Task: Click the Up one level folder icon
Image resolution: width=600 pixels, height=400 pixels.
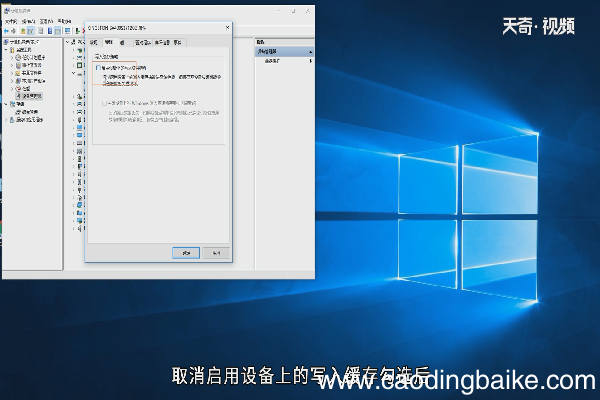Action: click(23, 31)
